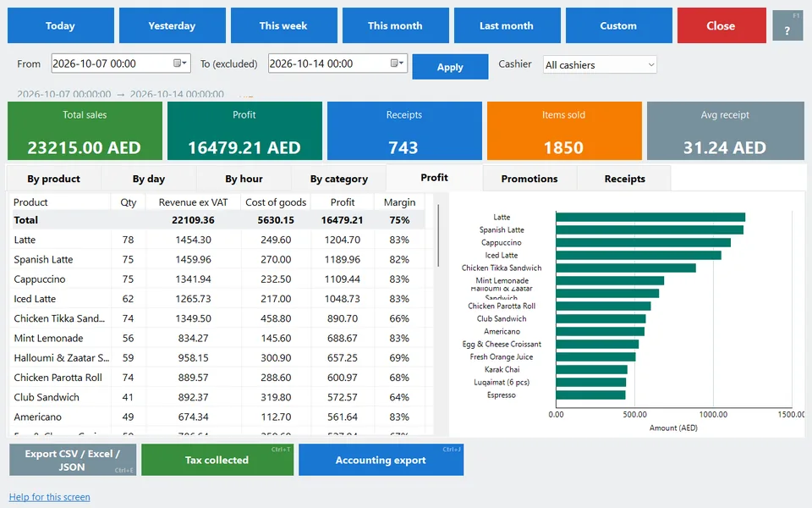The height and width of the screenshot is (508, 812).
Task: Pick the Custom range button
Action: pos(619,25)
